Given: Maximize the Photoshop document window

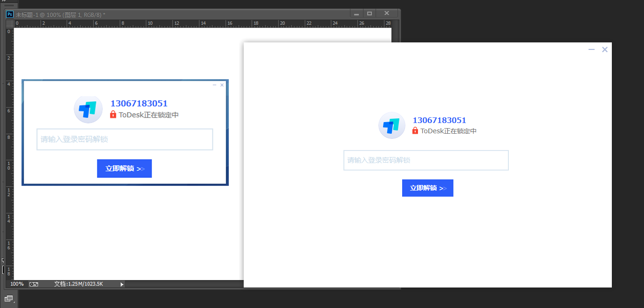Looking at the screenshot, I should click(x=370, y=14).
